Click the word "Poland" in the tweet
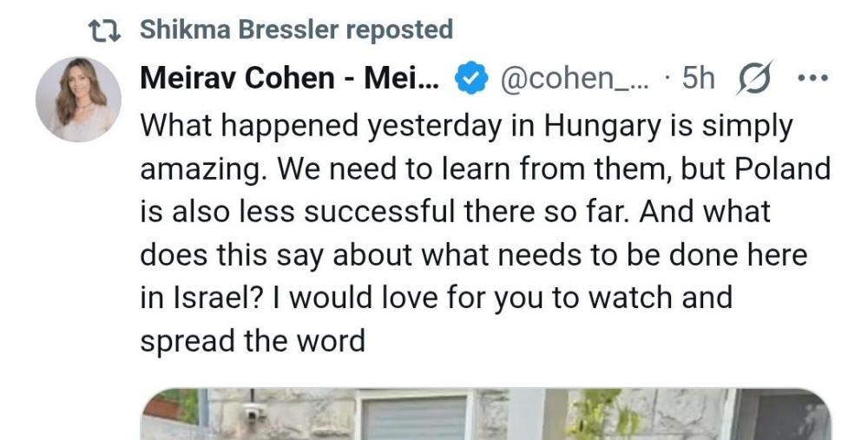The width and height of the screenshot is (868, 440). coord(779,168)
